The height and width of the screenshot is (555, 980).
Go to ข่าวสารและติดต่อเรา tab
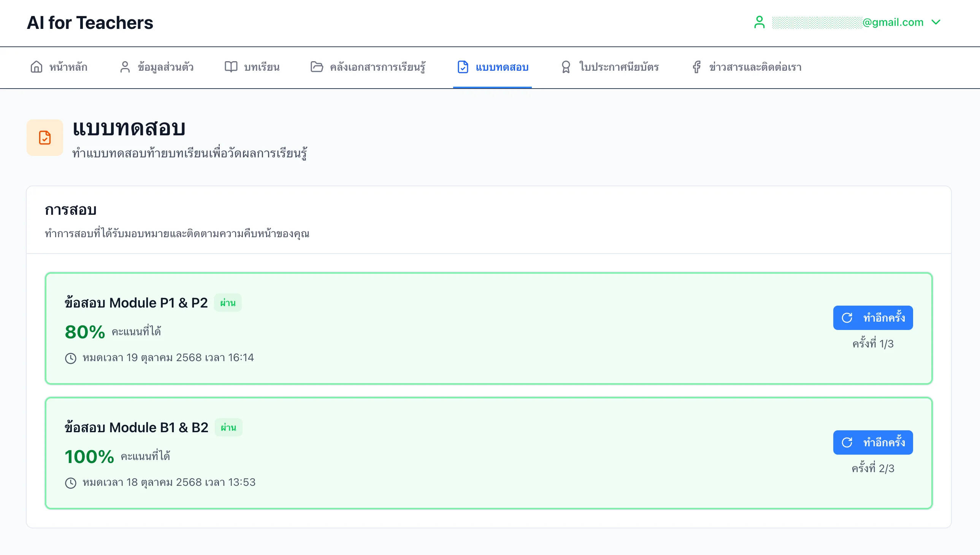755,67
